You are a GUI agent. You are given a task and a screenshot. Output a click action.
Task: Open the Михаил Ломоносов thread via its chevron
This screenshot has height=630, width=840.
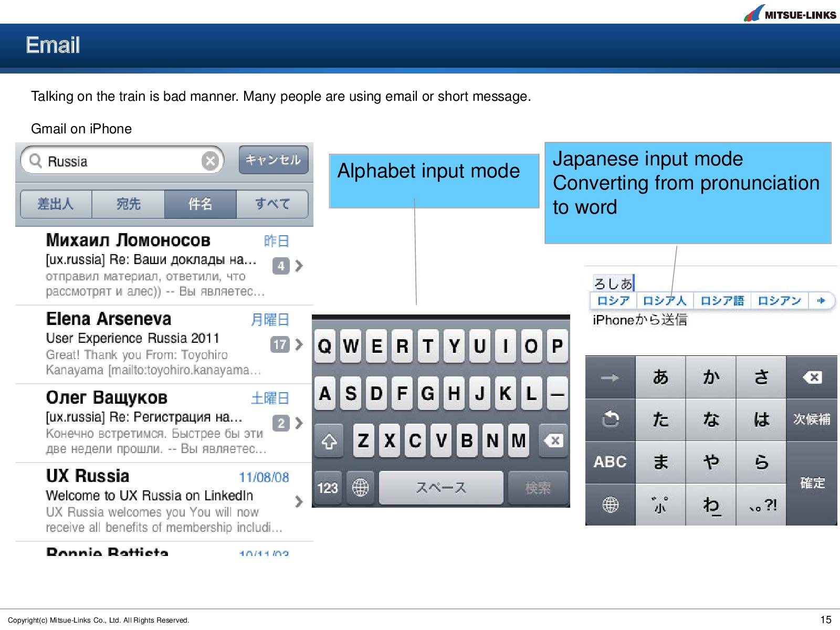tap(299, 266)
